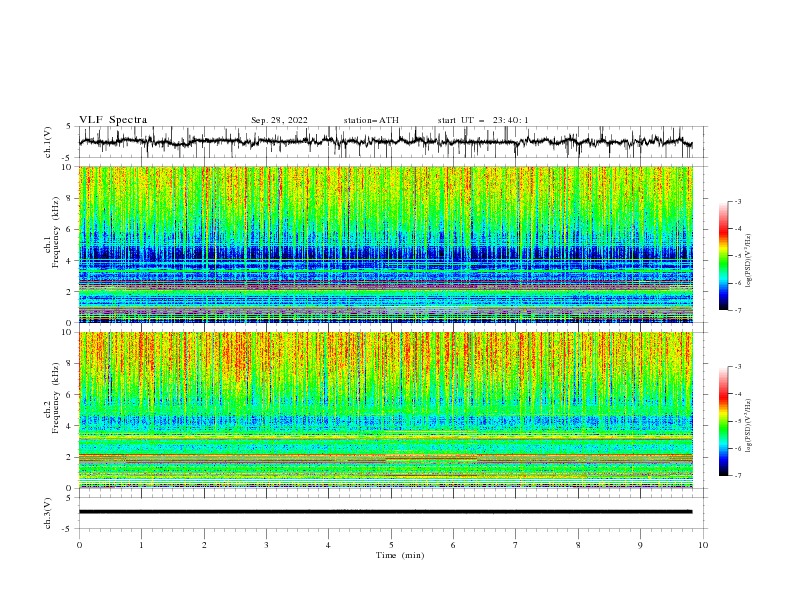
Task: Click the lower PSD color scale bar
Action: click(723, 421)
